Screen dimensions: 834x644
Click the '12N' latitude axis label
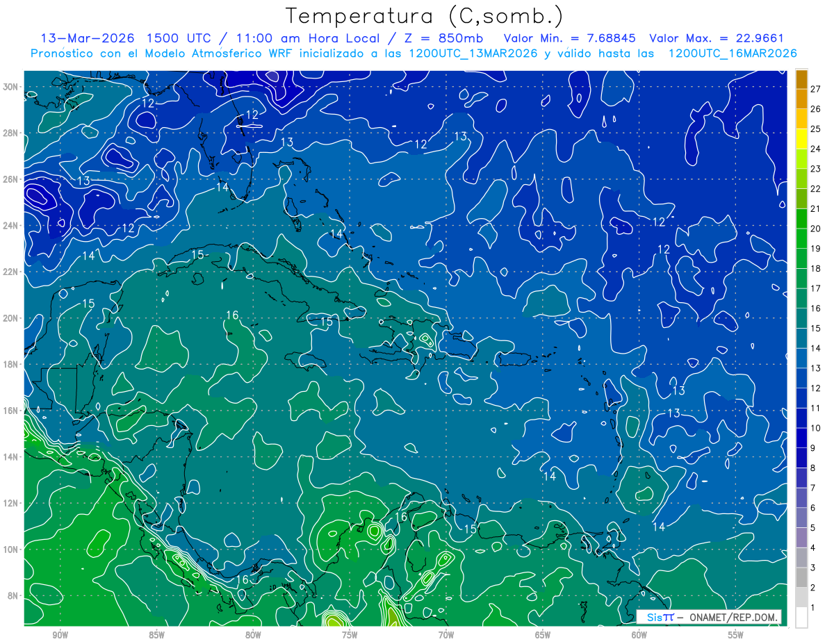point(12,503)
